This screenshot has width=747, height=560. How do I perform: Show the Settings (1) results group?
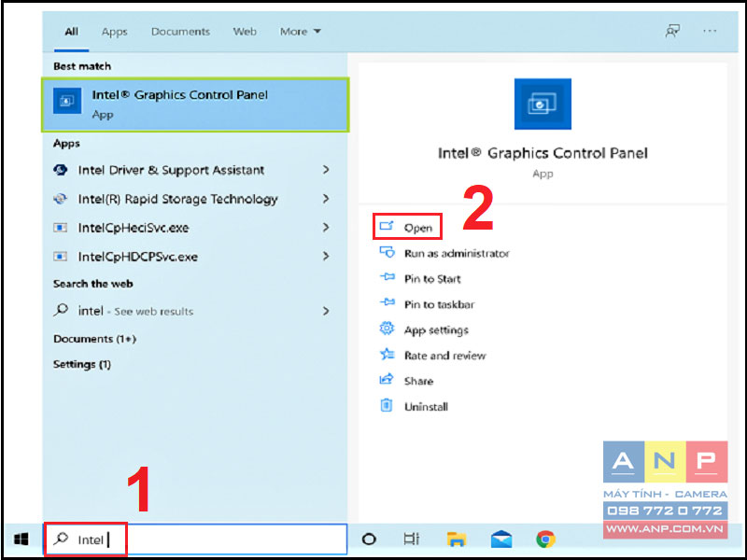[x=82, y=364]
